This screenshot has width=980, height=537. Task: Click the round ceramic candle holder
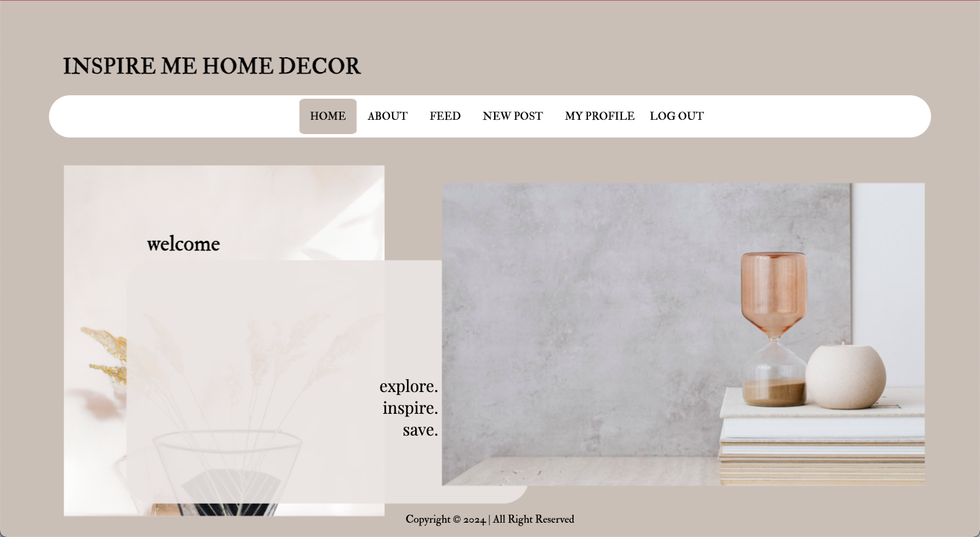click(x=846, y=377)
